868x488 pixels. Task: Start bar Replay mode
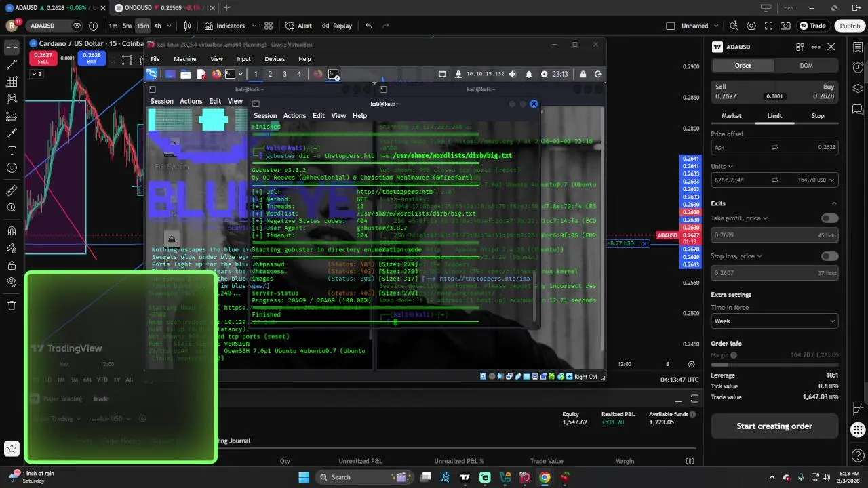336,26
